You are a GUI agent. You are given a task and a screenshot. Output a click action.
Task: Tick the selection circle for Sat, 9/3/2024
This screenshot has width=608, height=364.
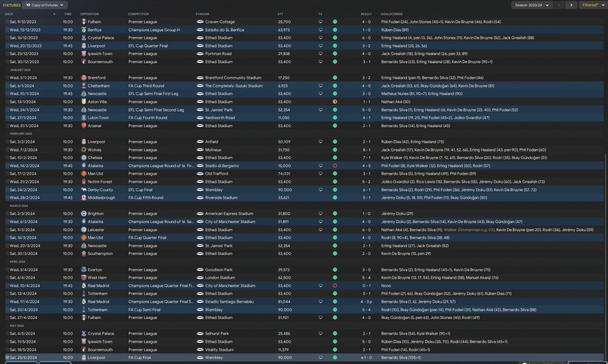click(x=7, y=230)
